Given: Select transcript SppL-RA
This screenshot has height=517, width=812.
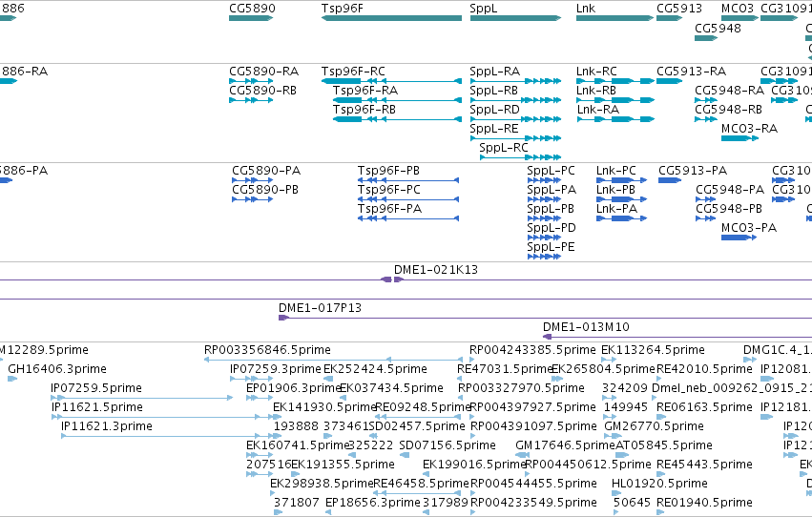Looking at the screenshot, I should [515, 81].
